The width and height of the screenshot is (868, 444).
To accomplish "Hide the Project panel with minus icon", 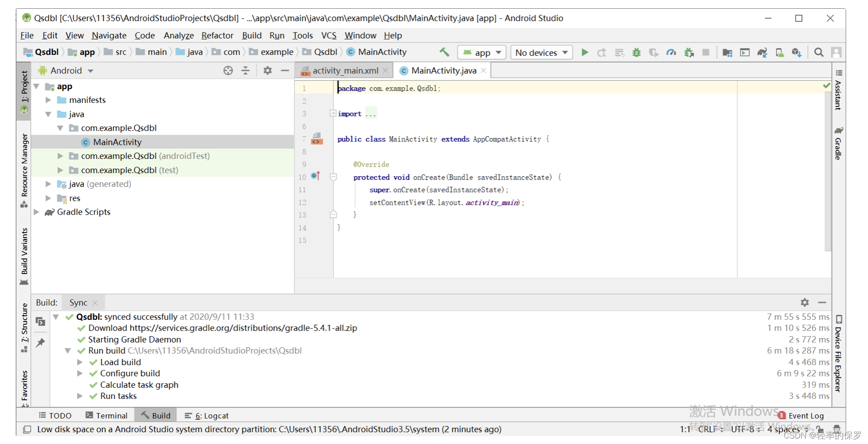I will pos(285,70).
